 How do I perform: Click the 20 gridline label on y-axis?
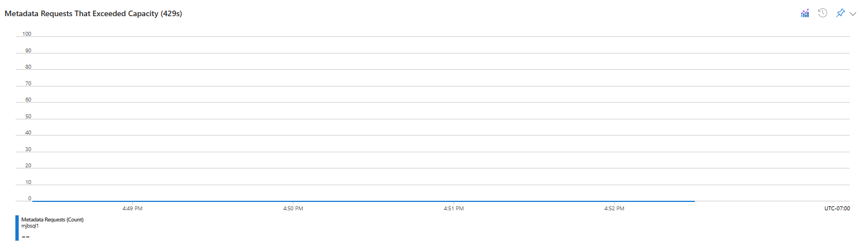[x=28, y=166]
